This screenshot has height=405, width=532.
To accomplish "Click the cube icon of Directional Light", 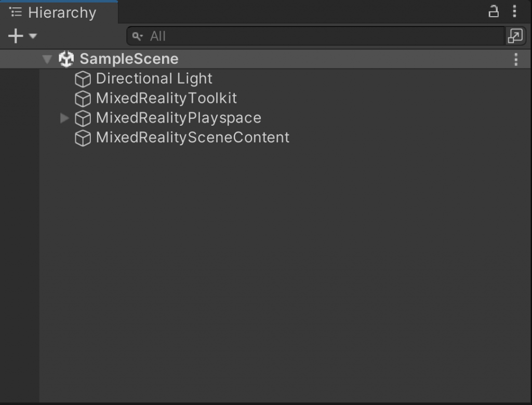I will click(x=83, y=79).
